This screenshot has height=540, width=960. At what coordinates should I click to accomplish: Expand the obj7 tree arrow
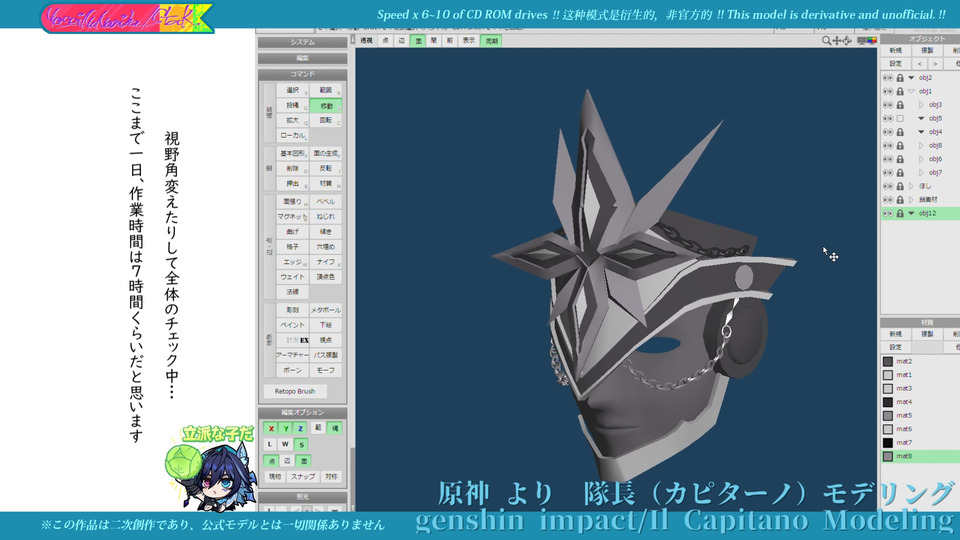pos(921,173)
